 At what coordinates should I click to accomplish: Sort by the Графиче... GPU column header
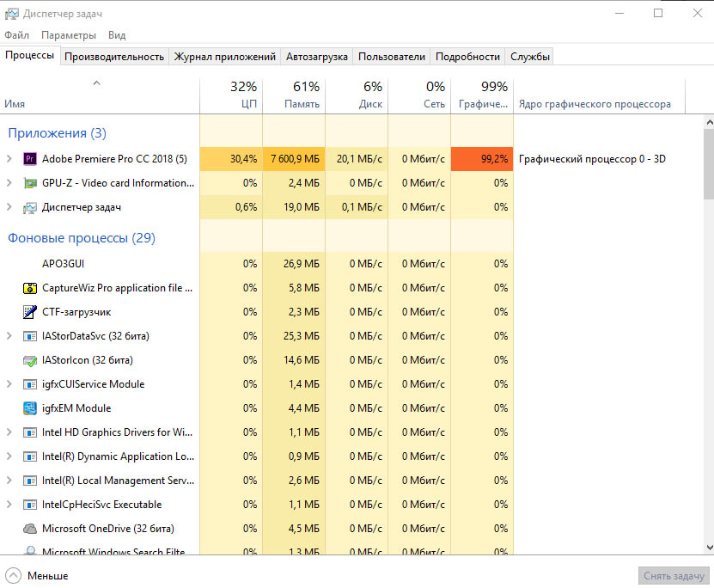click(x=483, y=95)
